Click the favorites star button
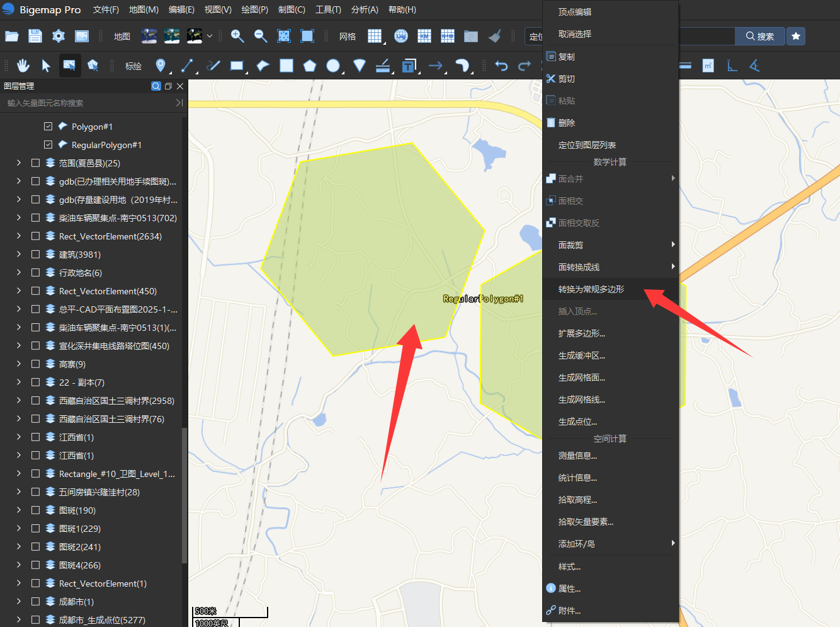Image resolution: width=840 pixels, height=627 pixels. [x=796, y=36]
